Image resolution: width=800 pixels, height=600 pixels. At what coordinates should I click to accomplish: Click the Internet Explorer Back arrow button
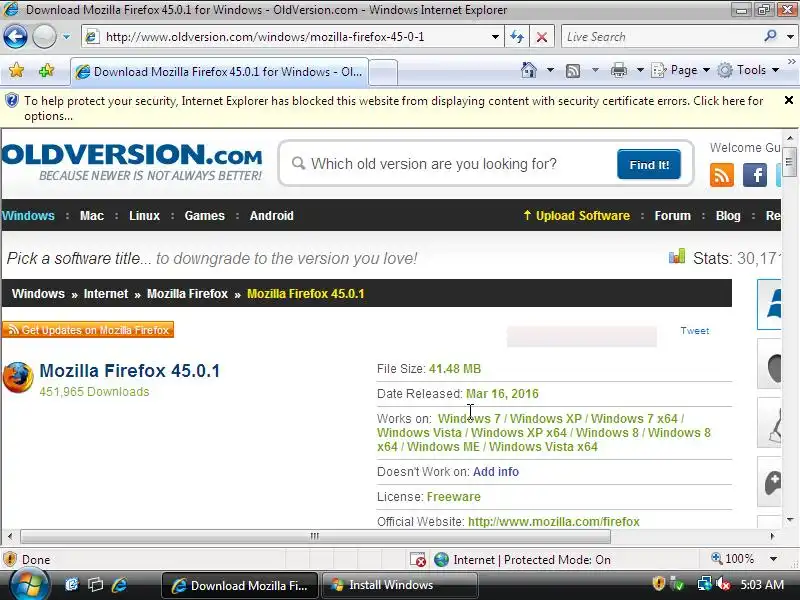(15, 37)
